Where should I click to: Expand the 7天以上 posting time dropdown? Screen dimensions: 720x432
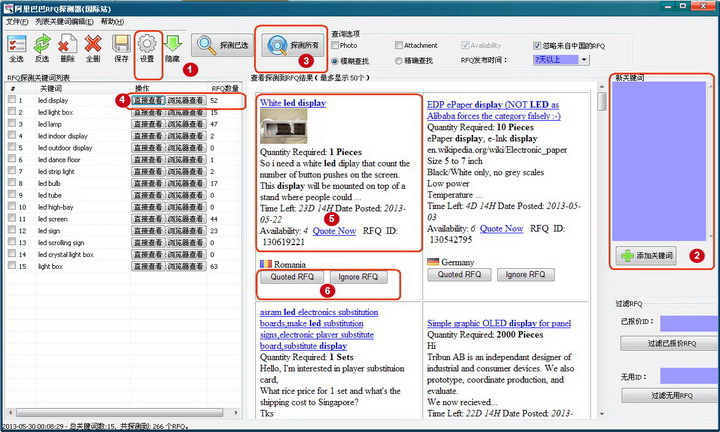click(584, 60)
